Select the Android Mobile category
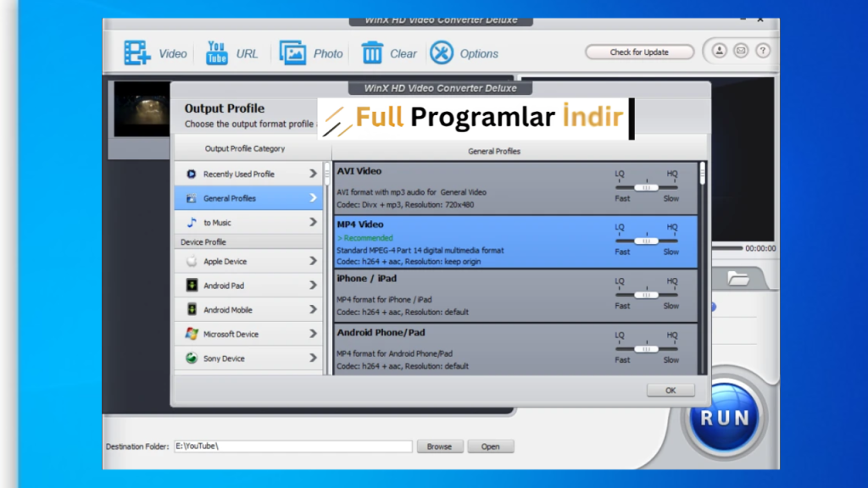This screenshot has height=488, width=868. pyautogui.click(x=248, y=310)
